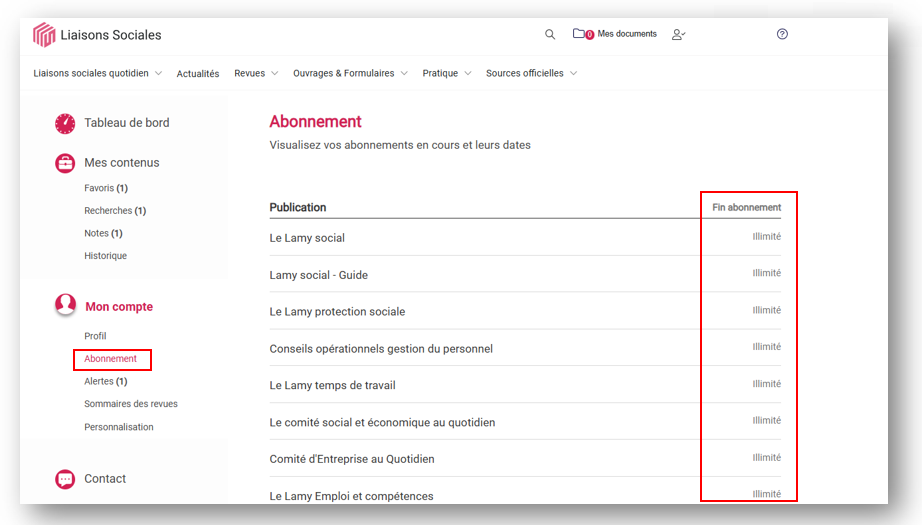This screenshot has width=922, height=525.
Task: Select the Lamy social - Guide row
Action: [x=525, y=275]
